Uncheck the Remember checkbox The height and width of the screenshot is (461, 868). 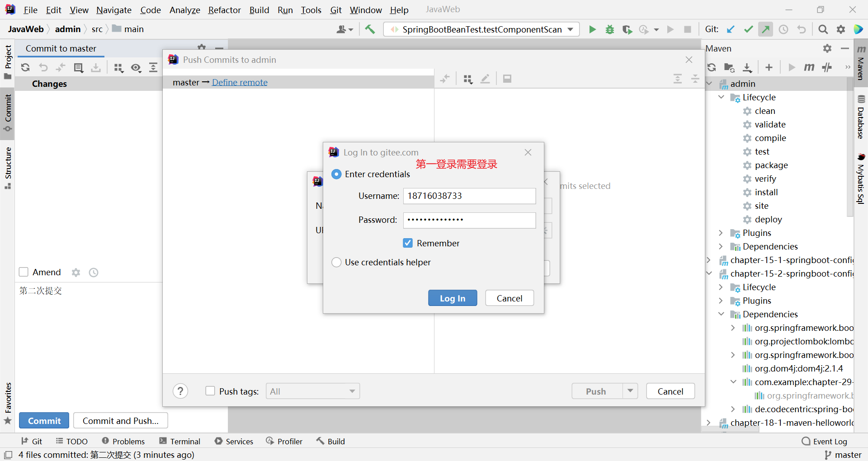(x=408, y=243)
